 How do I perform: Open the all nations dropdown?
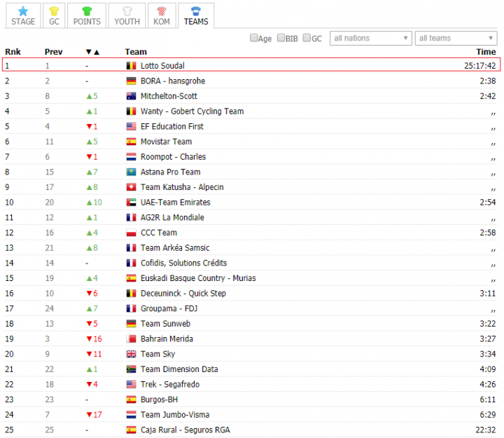pyautogui.click(x=370, y=39)
